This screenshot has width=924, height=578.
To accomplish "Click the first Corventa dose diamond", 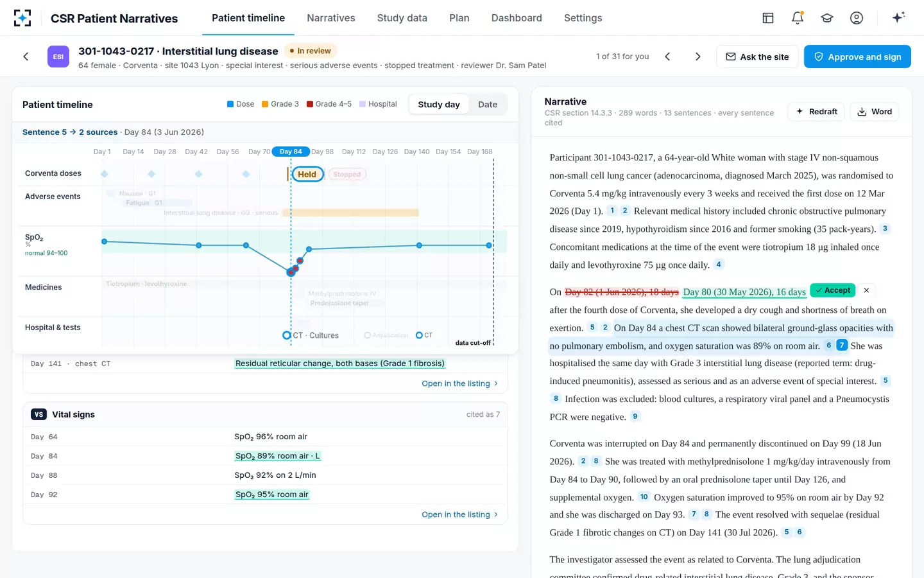I will click(105, 174).
